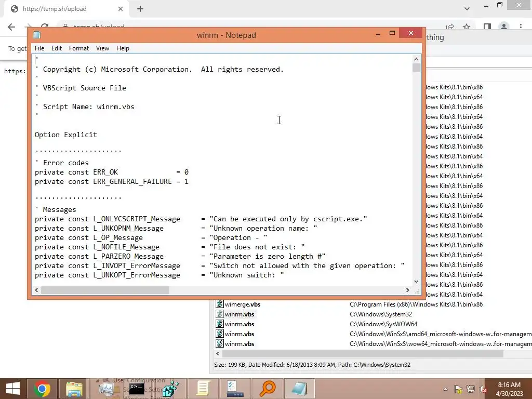Click the Notepad title bar icon
The width and height of the screenshot is (532, 399).
pos(37,35)
